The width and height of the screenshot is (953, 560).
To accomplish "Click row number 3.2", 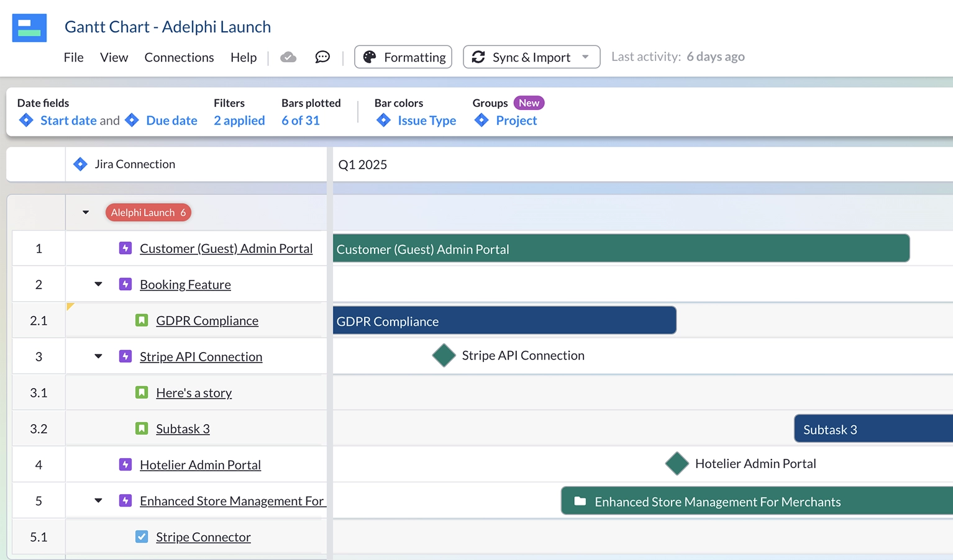I will (x=39, y=428).
